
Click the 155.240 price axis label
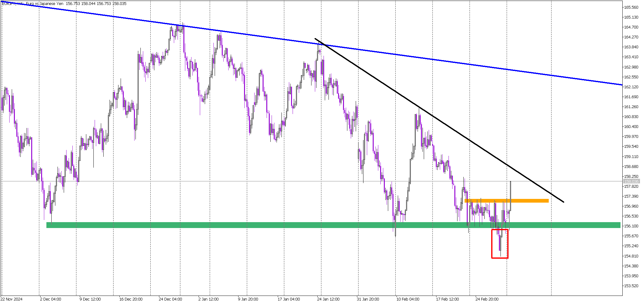coord(631,246)
